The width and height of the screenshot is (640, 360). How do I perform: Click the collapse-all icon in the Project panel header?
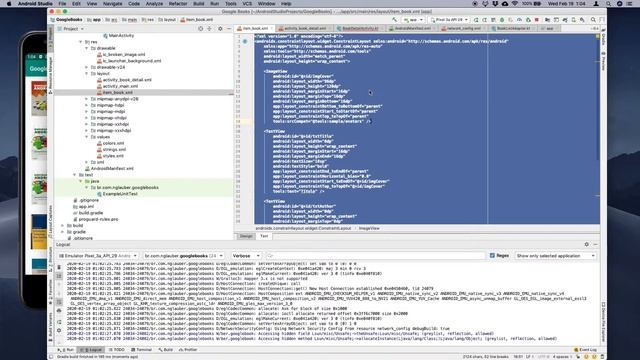[209, 29]
